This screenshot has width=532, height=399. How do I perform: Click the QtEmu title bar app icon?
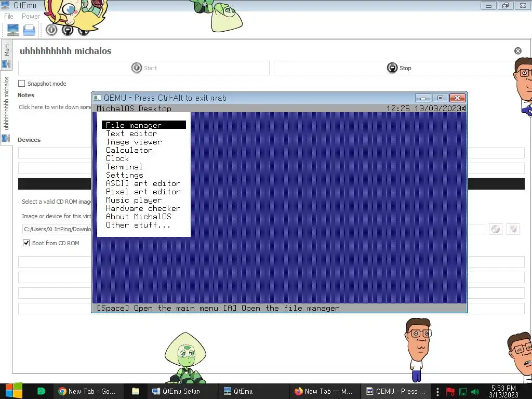(x=6, y=5)
